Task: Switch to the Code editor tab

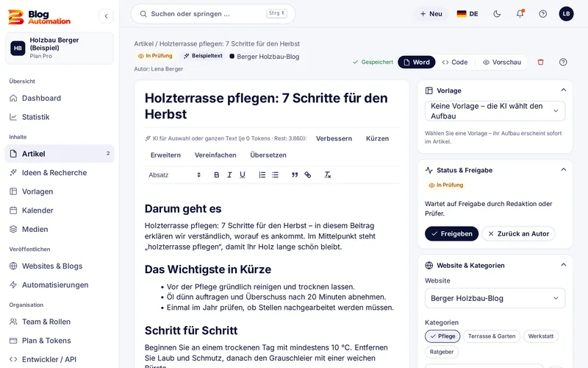Action: pyautogui.click(x=454, y=63)
